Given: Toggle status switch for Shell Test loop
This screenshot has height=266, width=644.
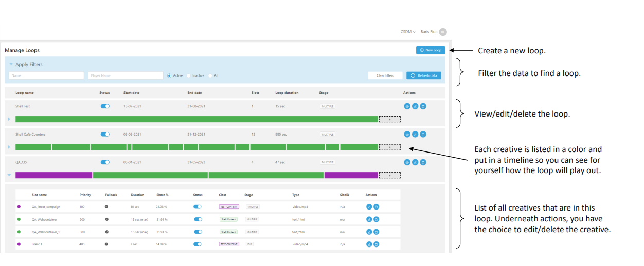Looking at the screenshot, I should coord(105,106).
